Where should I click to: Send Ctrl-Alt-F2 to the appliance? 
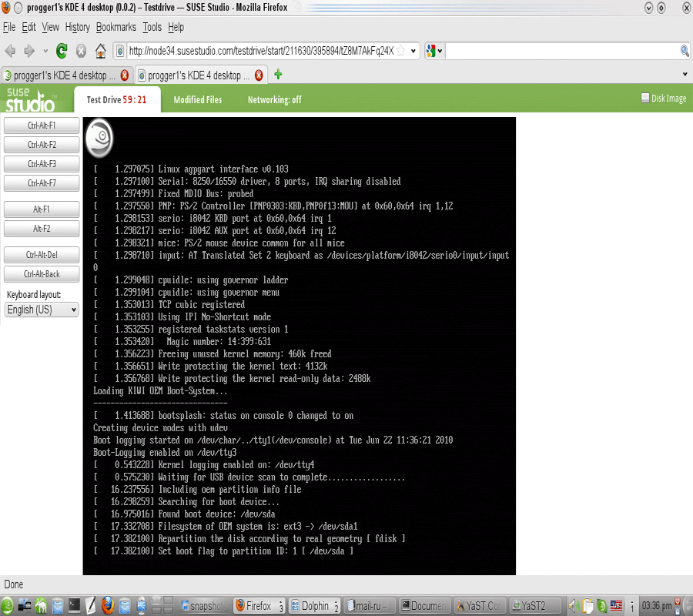pyautogui.click(x=42, y=145)
